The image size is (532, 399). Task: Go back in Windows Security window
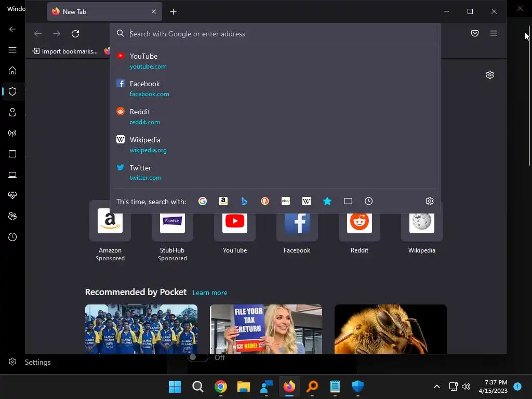[12, 29]
